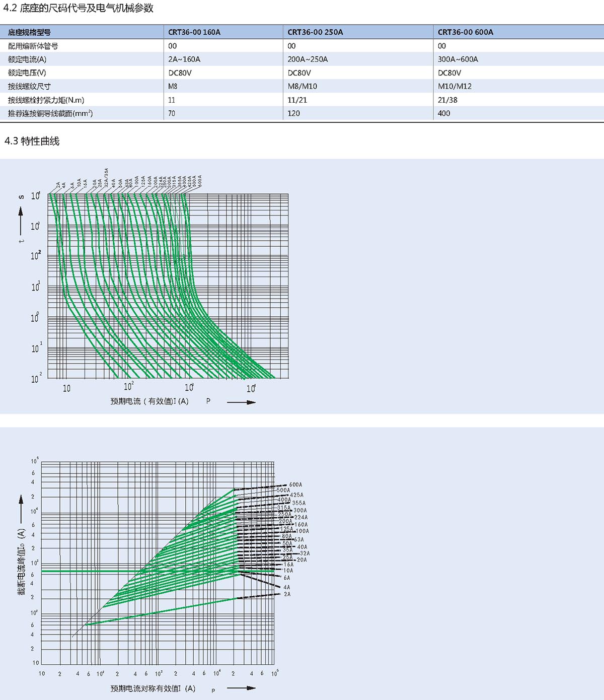
Task: Select the 21/38 tightening torque cell
Action: click(x=447, y=100)
